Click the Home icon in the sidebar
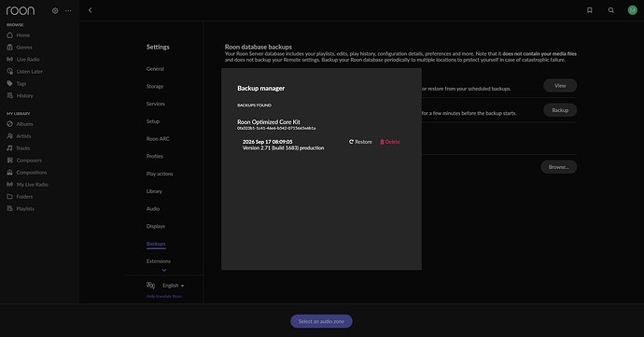 (10, 35)
